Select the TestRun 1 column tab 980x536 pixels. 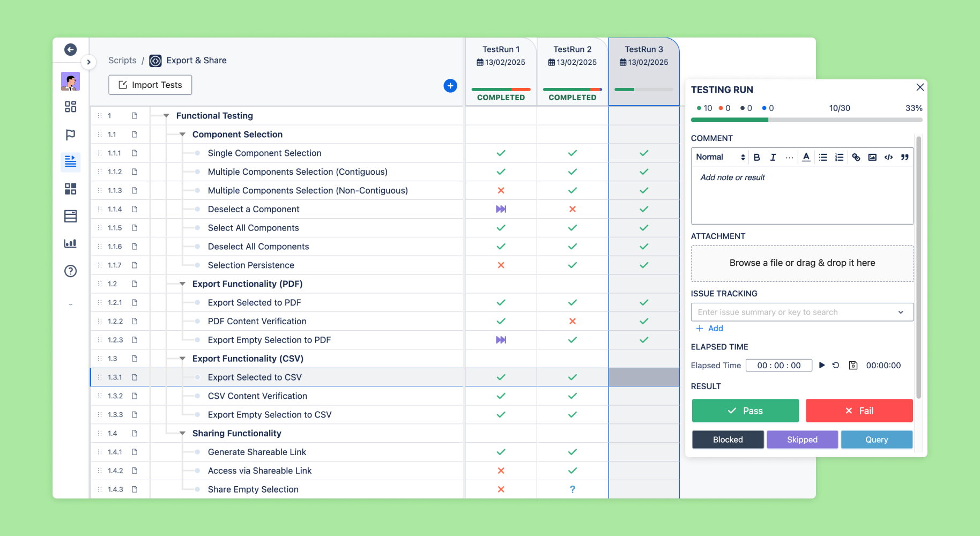point(501,56)
